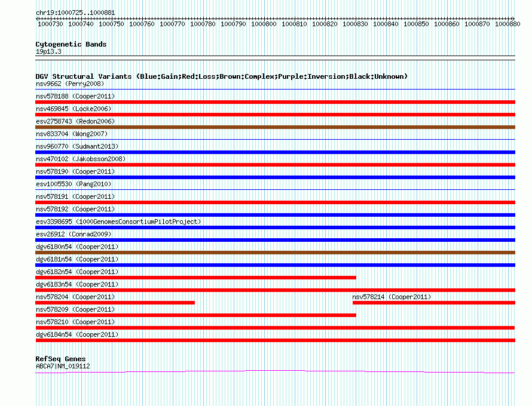Click the blue bar under nsv960770

pyautogui.click(x=275, y=152)
